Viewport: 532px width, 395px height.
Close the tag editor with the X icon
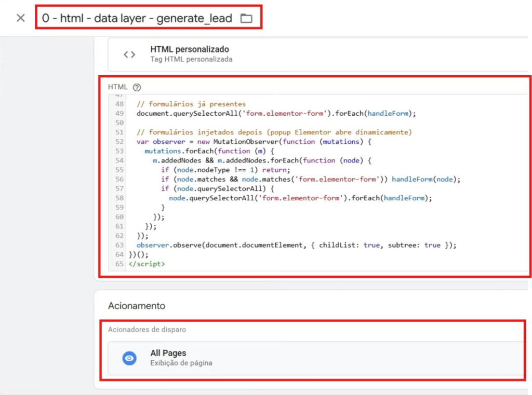(21, 18)
